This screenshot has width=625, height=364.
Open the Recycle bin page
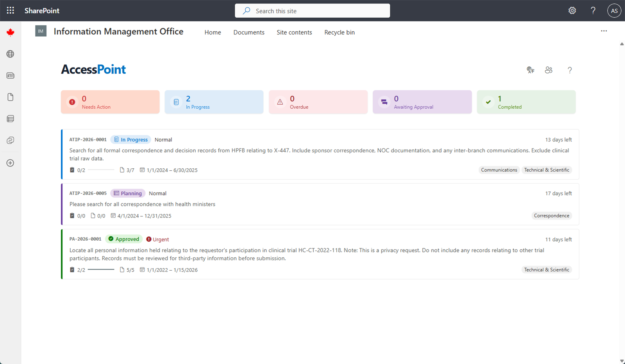coord(339,32)
